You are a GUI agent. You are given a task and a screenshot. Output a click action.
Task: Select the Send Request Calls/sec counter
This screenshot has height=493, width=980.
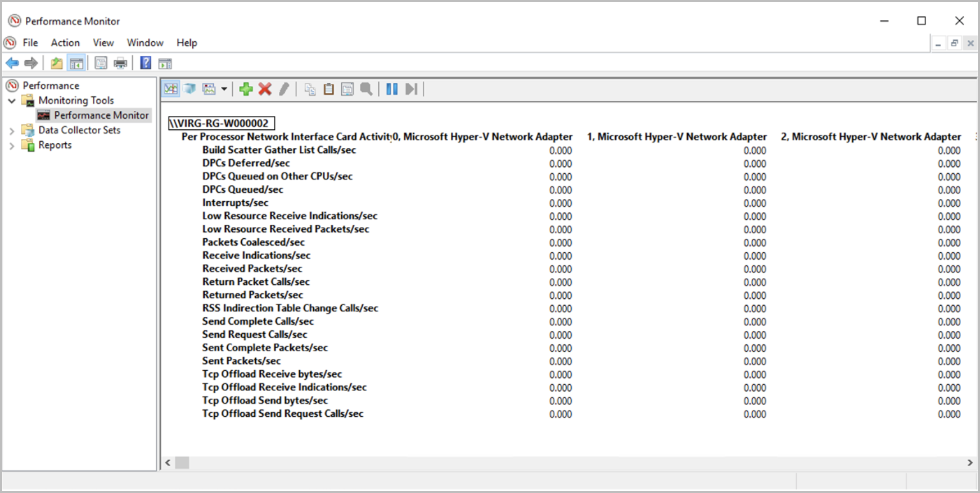pyautogui.click(x=254, y=334)
